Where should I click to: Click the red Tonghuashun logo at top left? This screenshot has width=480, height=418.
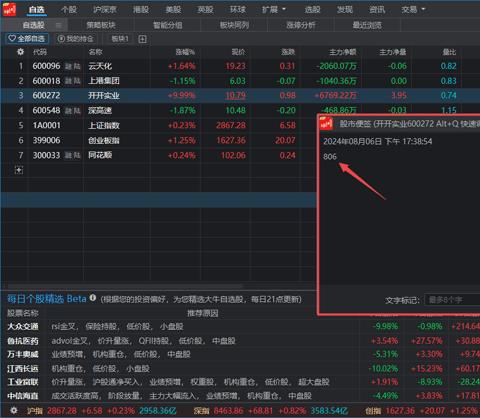[x=9, y=9]
